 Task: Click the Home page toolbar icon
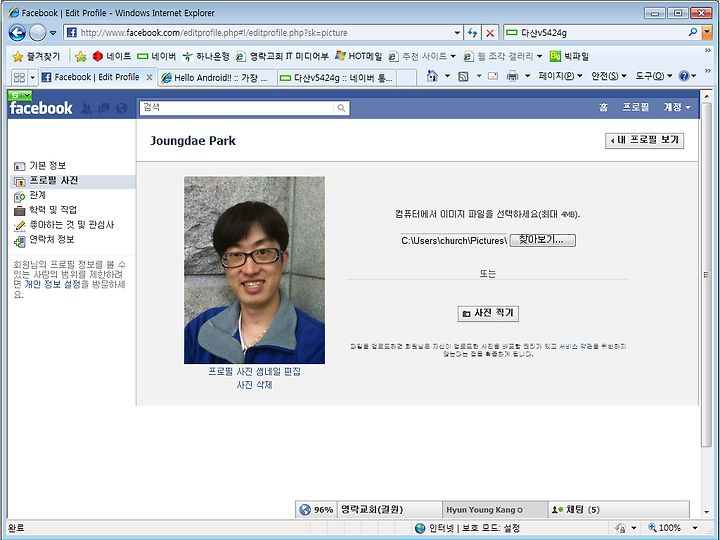coord(432,76)
